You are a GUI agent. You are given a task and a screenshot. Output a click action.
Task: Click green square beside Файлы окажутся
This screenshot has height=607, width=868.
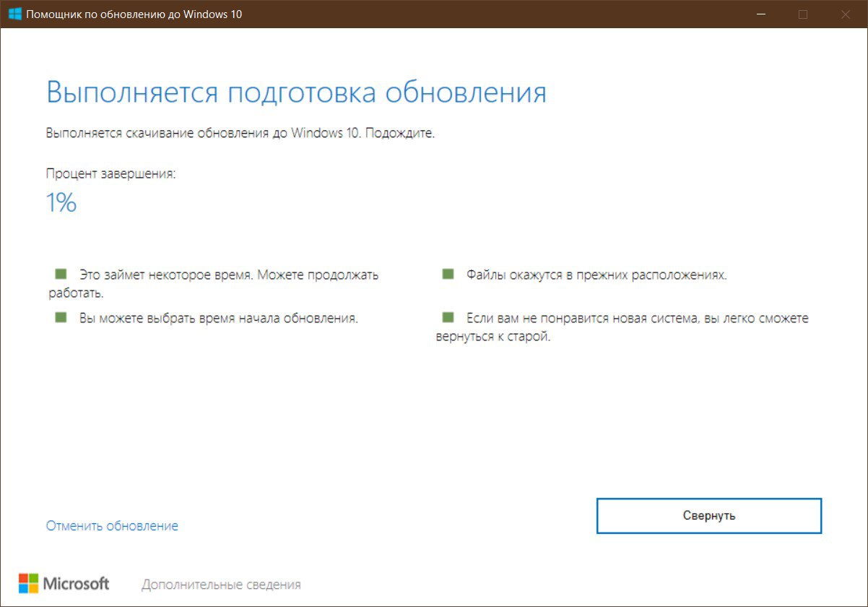pyautogui.click(x=448, y=274)
